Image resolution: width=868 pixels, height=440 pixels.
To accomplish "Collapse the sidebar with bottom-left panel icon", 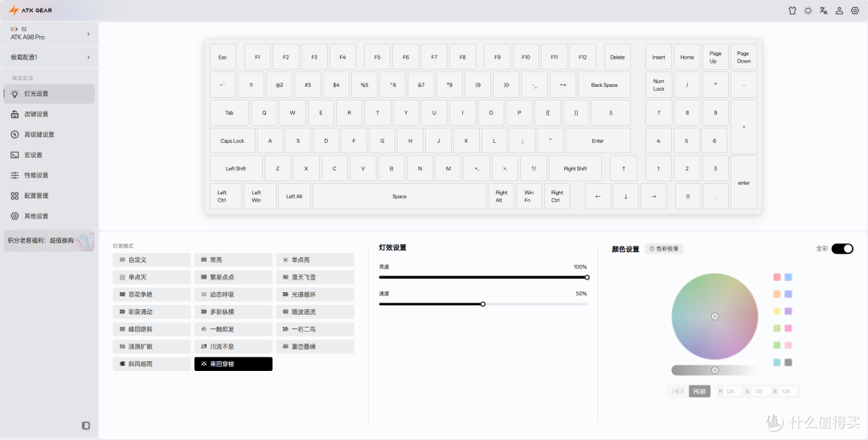I will click(x=86, y=426).
